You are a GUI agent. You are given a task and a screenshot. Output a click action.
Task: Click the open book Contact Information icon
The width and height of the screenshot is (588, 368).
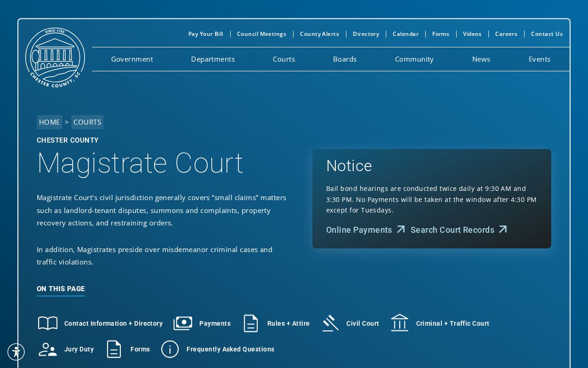[48, 323]
